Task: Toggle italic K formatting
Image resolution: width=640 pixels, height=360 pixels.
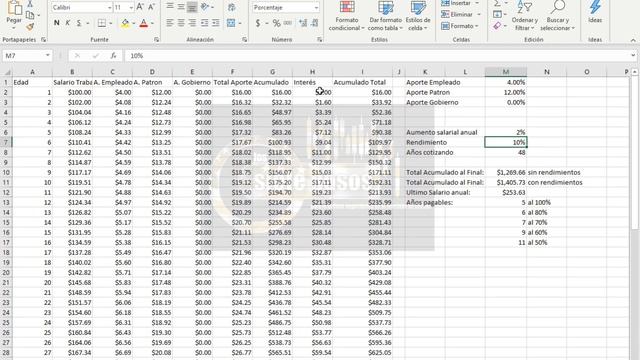Action: pos(68,23)
